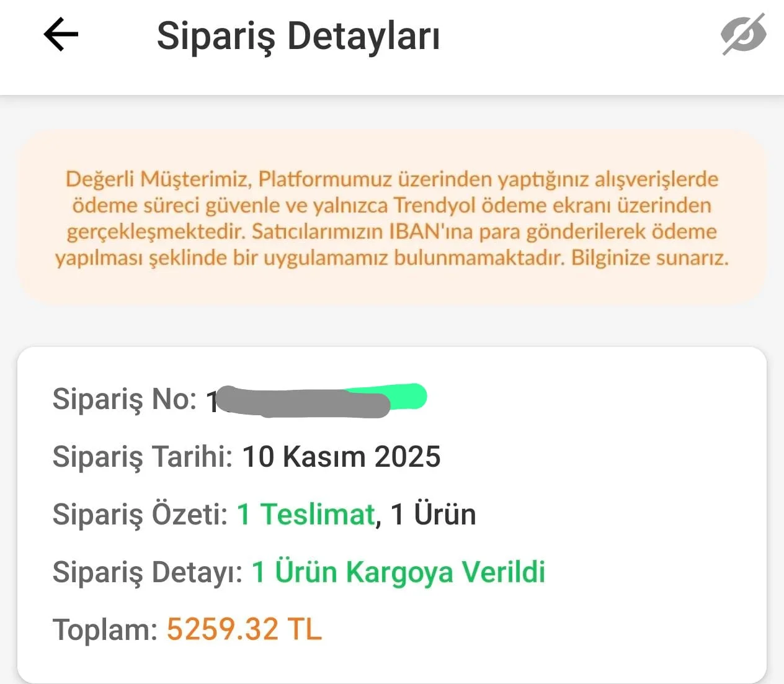Click the total amount 5259.32 TL

[x=244, y=629]
